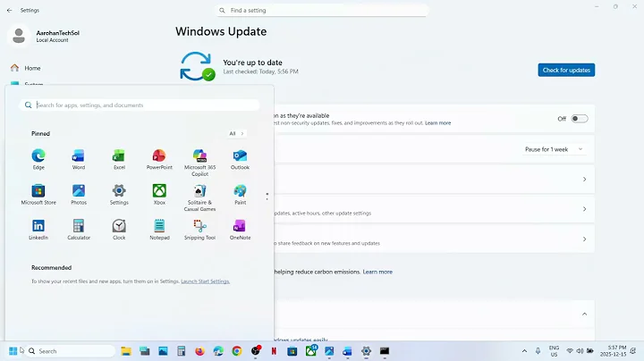The image size is (644, 361).
Task: Open File Explorer on the taskbar
Action: coord(126,351)
